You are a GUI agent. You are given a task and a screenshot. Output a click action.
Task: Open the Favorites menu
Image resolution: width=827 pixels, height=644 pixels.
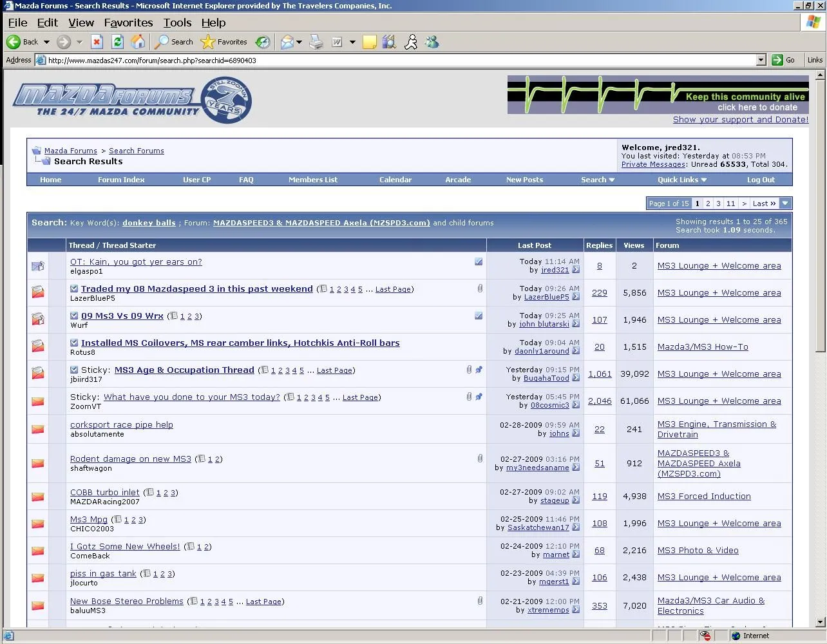tap(128, 23)
